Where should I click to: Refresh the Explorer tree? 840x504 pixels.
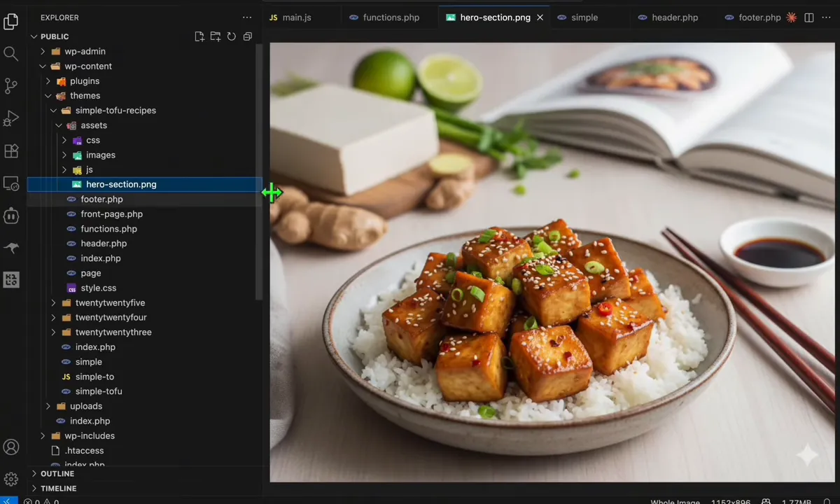[x=232, y=36]
